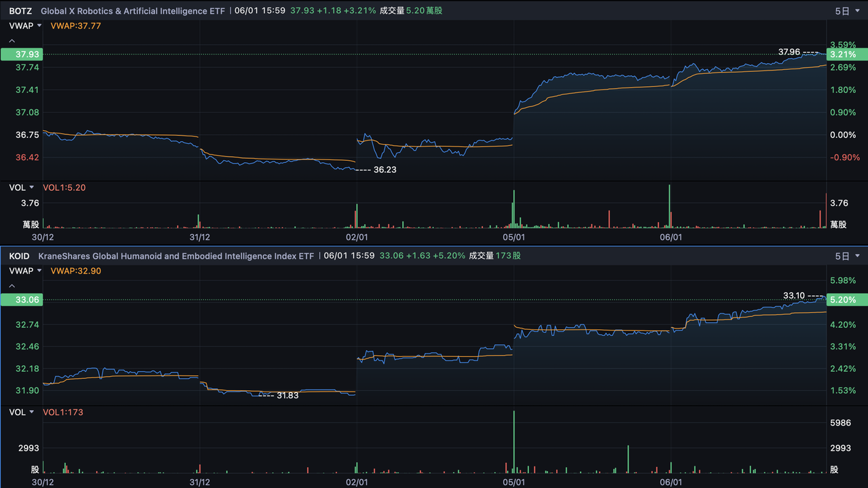Click the VOL1:5.20 legend value
868x488 pixels.
[64, 187]
